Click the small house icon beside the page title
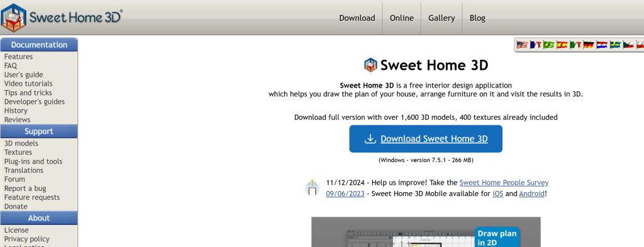The width and height of the screenshot is (644, 247). [x=370, y=65]
